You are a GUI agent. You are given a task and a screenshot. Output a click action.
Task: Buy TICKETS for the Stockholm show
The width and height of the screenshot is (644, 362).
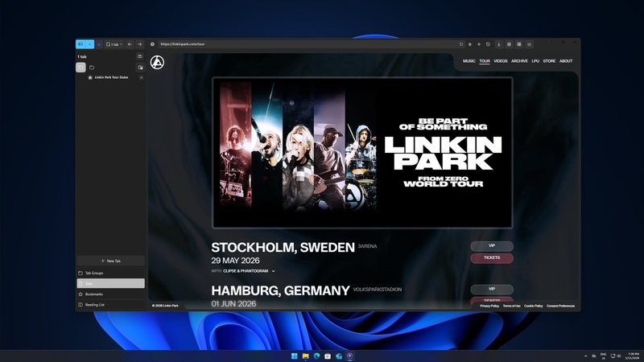pyautogui.click(x=492, y=257)
